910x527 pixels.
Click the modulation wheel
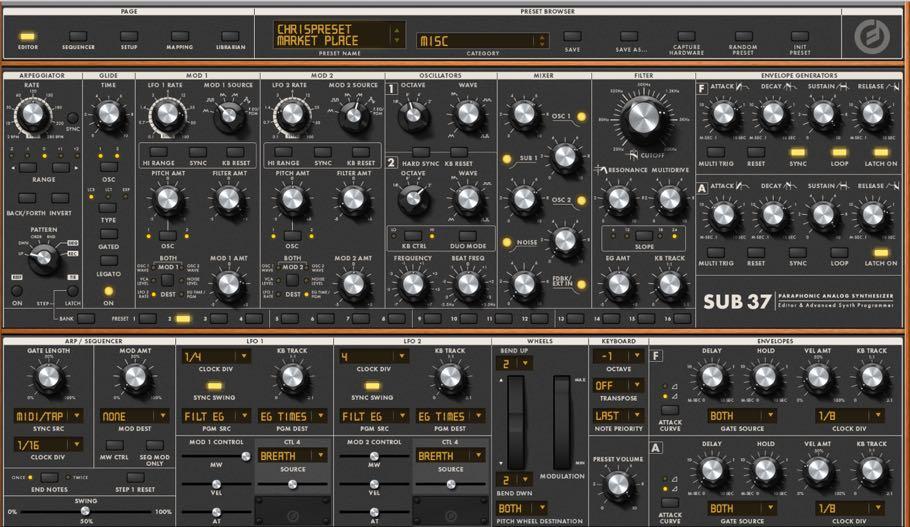(561, 422)
